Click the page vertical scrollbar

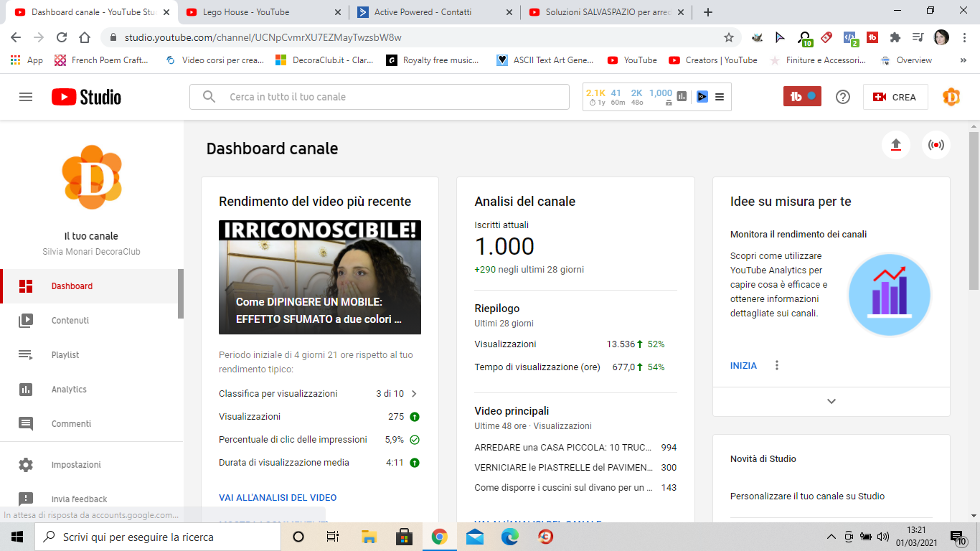(x=974, y=211)
